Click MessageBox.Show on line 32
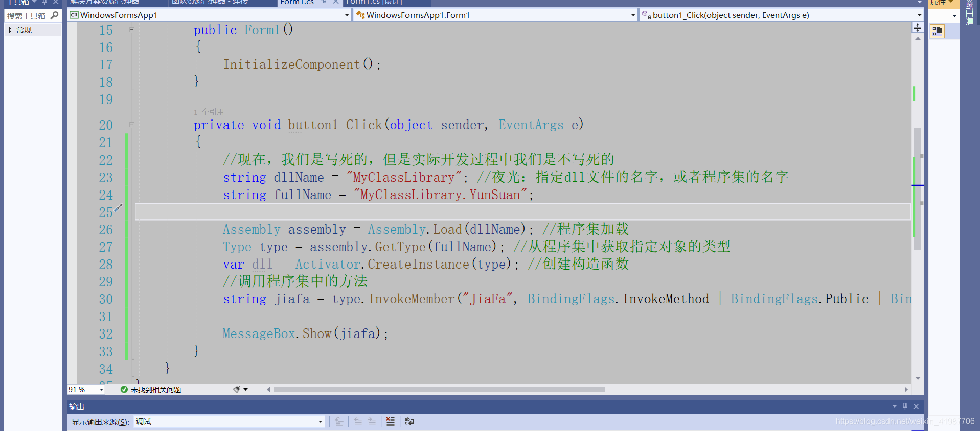This screenshot has width=980, height=431. pos(277,333)
